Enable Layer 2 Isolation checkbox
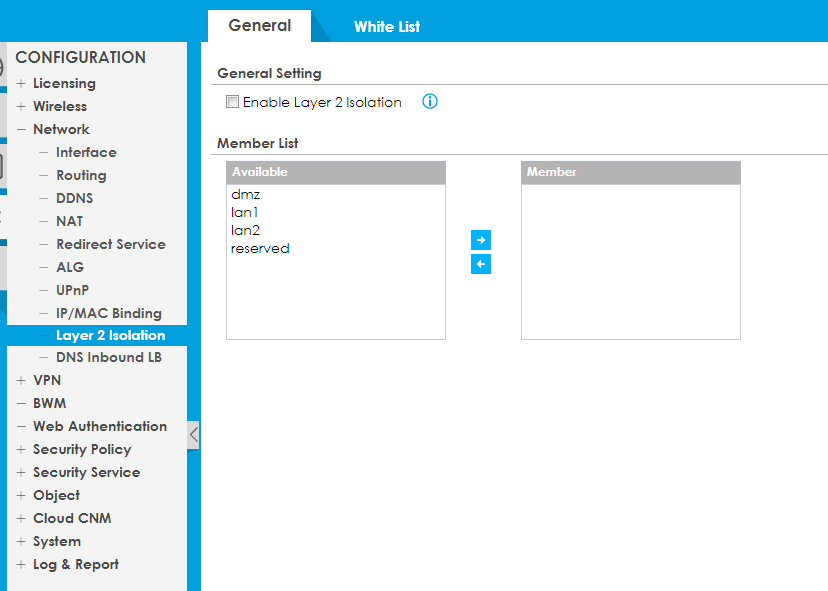 tap(232, 102)
